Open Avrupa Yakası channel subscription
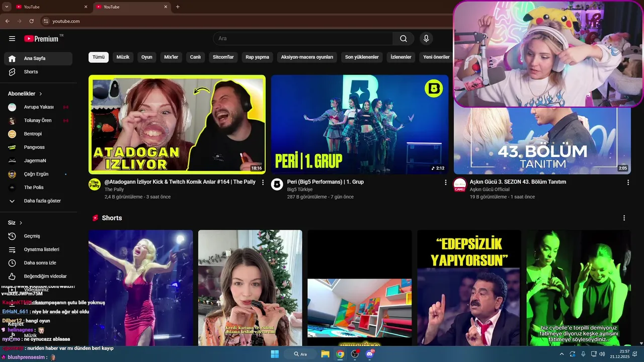 [38, 107]
